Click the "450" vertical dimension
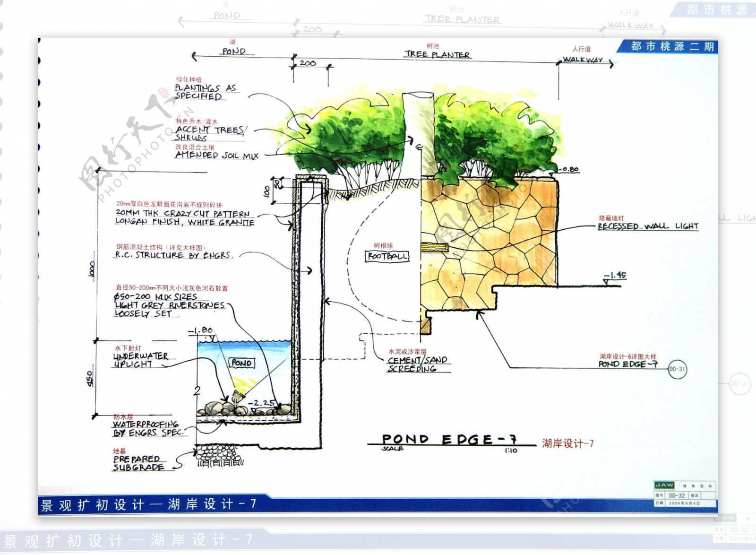Image resolution: width=756 pixels, height=555 pixels. tap(89, 378)
